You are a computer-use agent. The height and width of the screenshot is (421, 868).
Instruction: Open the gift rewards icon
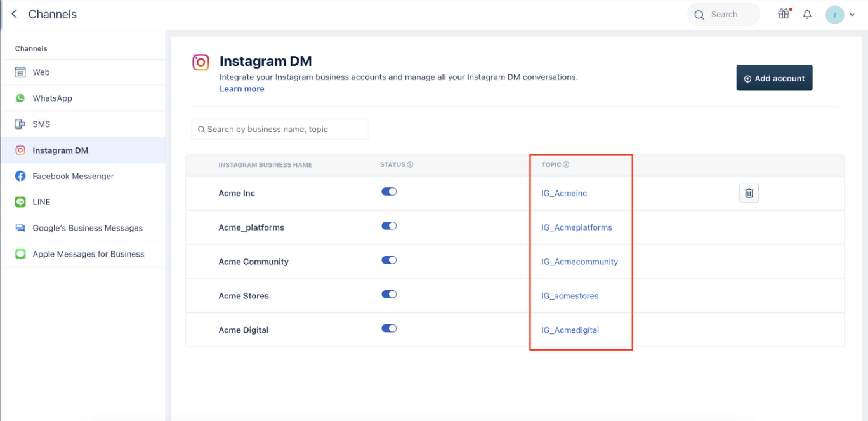coord(783,14)
